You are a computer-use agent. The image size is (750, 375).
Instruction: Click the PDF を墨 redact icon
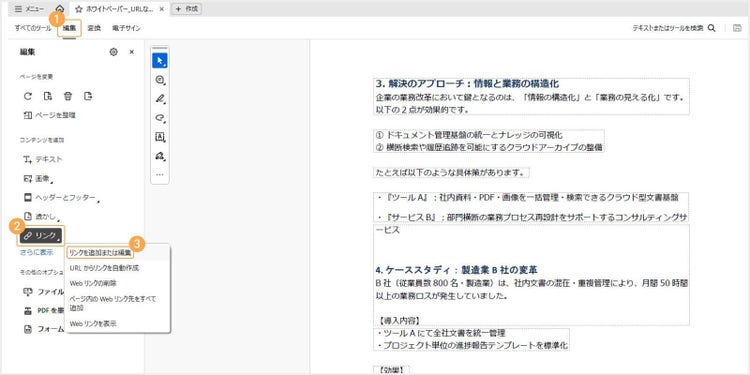28,310
